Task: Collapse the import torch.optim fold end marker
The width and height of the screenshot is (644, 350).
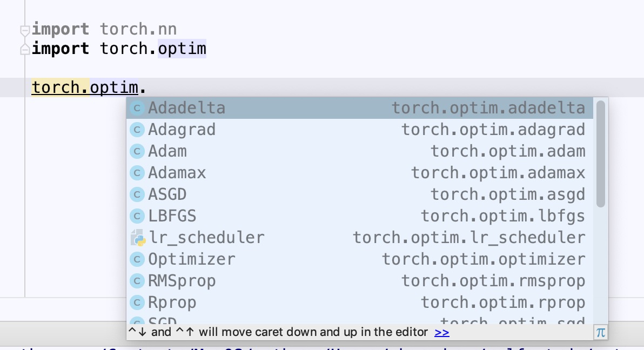Action: pos(24,50)
